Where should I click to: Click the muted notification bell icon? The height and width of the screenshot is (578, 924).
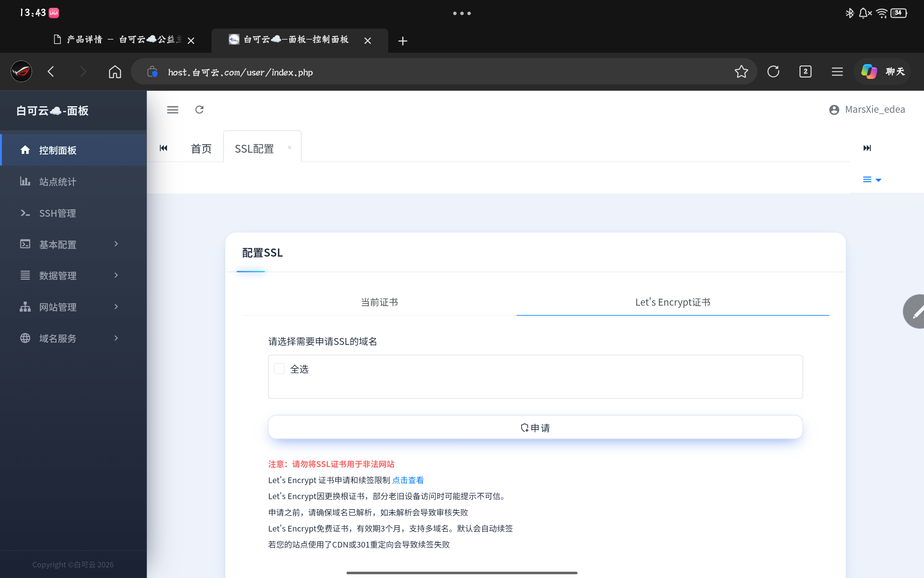pos(865,13)
